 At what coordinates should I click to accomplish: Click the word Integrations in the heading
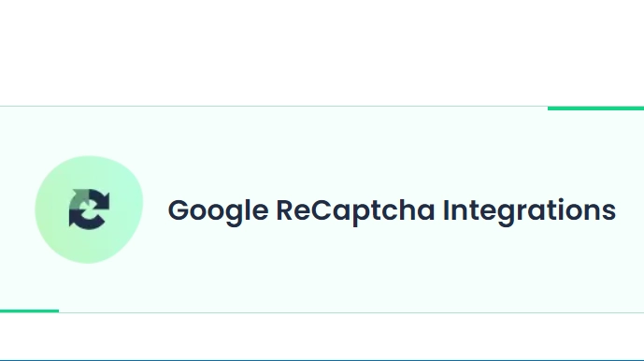tap(529, 211)
